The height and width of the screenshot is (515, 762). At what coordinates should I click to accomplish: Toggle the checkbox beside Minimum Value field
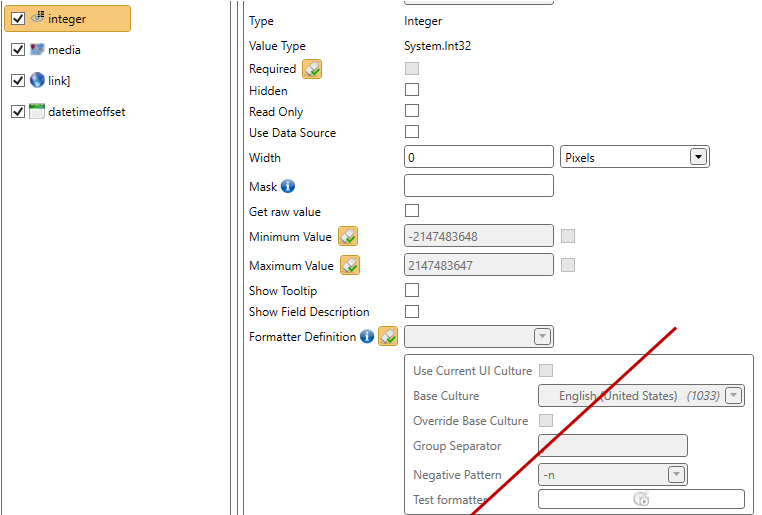point(568,236)
